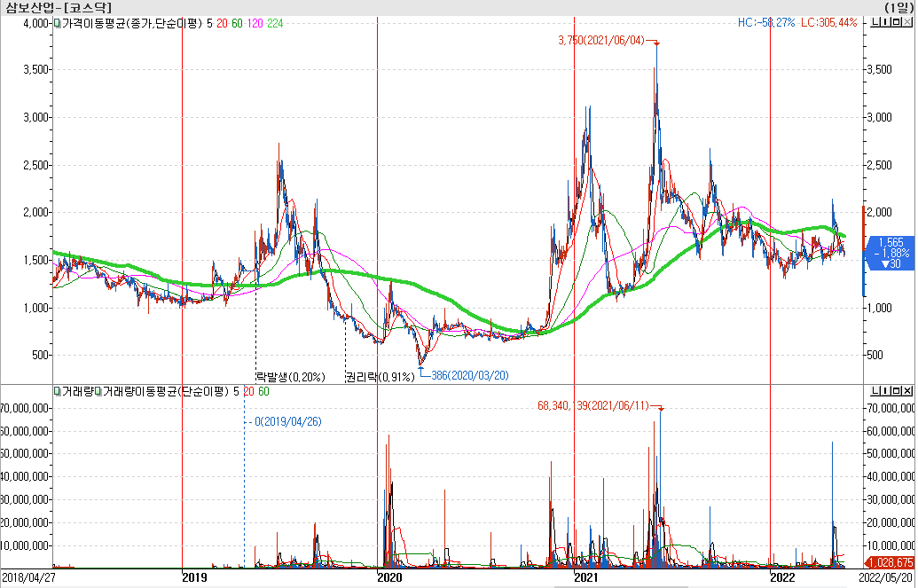Maximize the price chart panel
Image resolution: width=918 pixels, height=588 pixels.
tap(897, 23)
